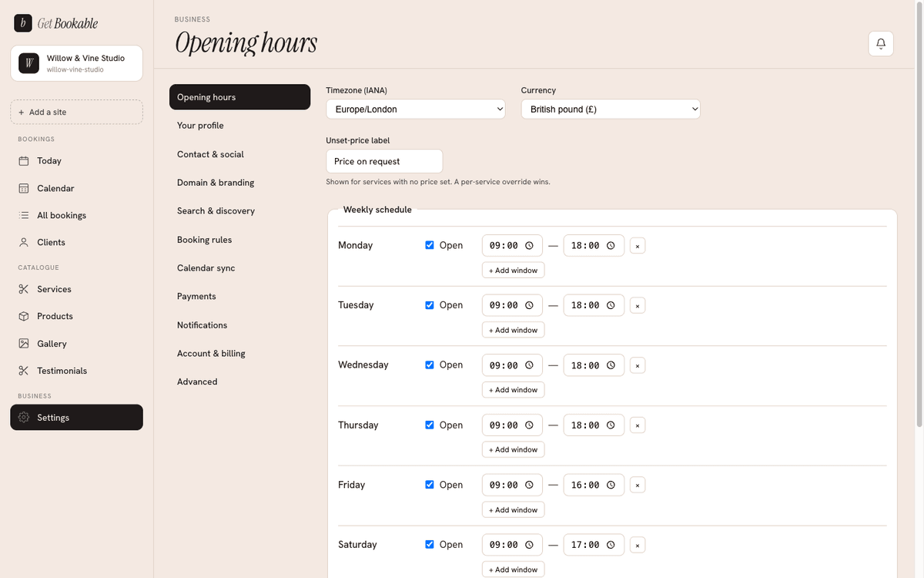
Task: Uncheck Monday Open checkbox
Action: [x=430, y=245]
